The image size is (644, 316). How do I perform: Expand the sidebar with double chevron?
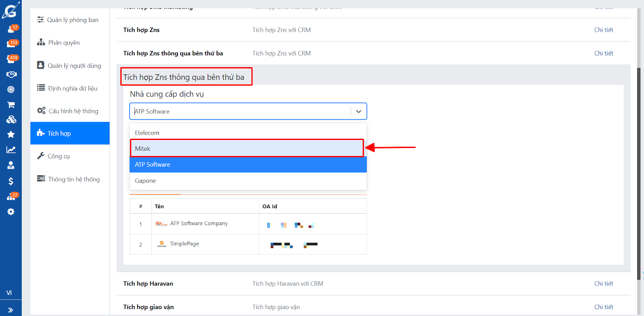click(10, 310)
